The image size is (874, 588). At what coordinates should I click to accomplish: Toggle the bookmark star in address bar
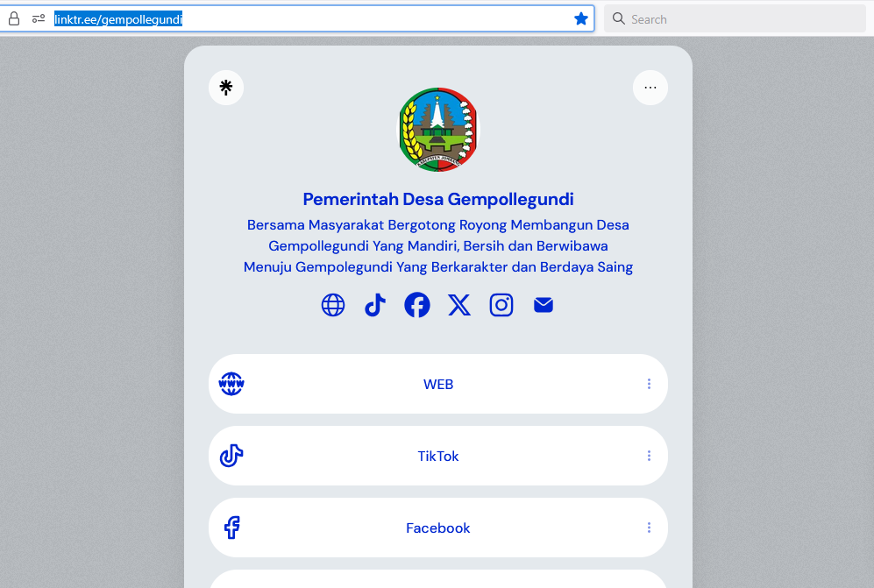tap(580, 18)
